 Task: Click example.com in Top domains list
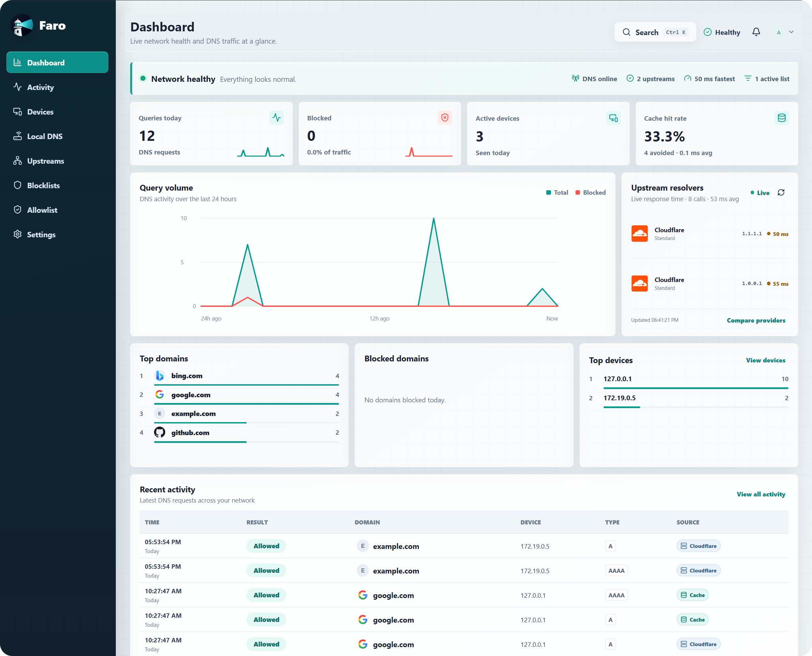coord(193,413)
